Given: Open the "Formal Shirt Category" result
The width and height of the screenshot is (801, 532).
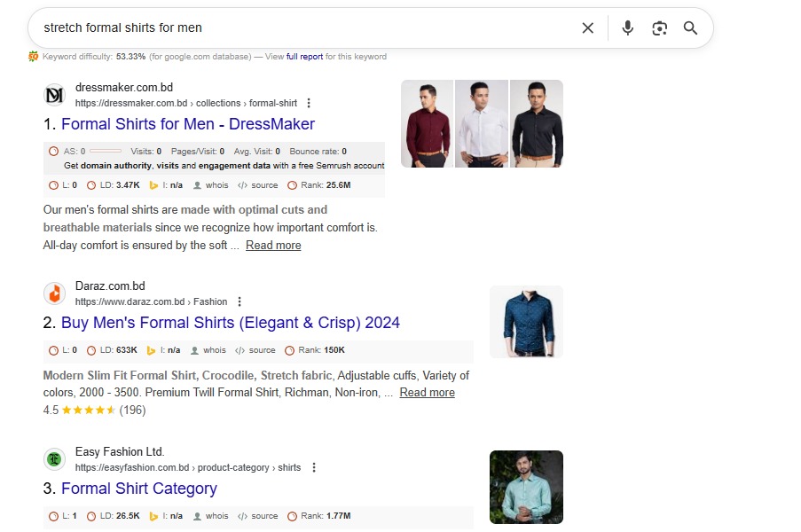Looking at the screenshot, I should pyautogui.click(x=138, y=489).
